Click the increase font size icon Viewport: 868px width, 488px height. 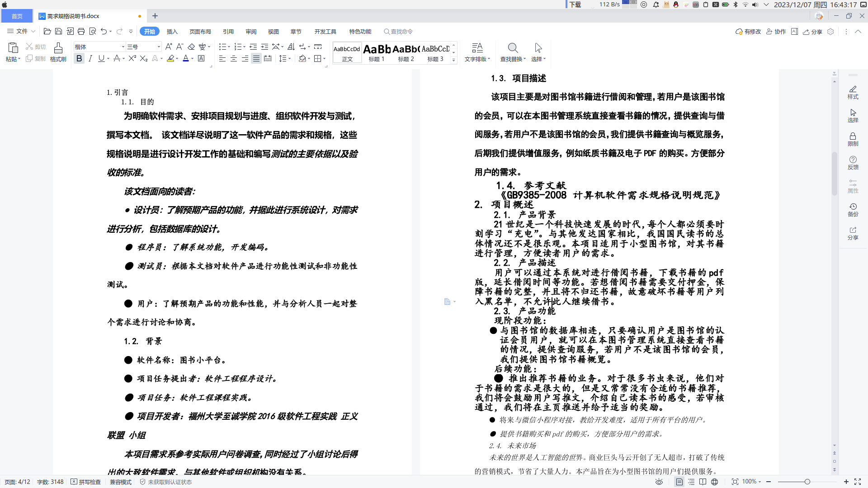pos(169,47)
